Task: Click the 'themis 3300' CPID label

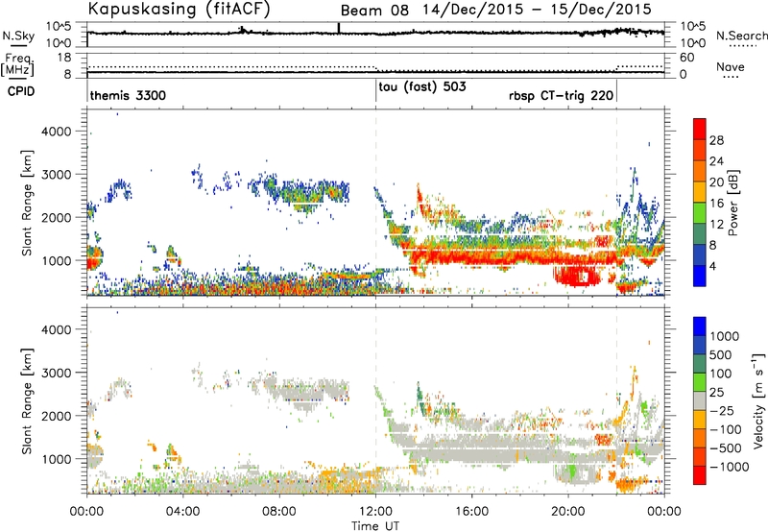Action: (x=128, y=95)
